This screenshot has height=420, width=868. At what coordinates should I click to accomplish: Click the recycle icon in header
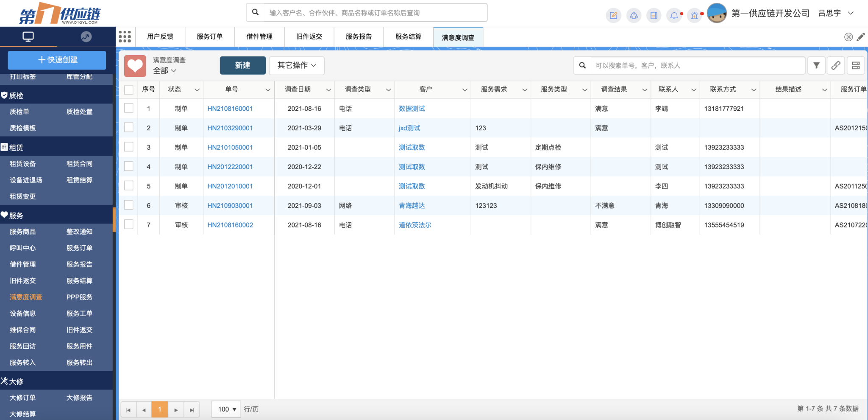pos(634,16)
